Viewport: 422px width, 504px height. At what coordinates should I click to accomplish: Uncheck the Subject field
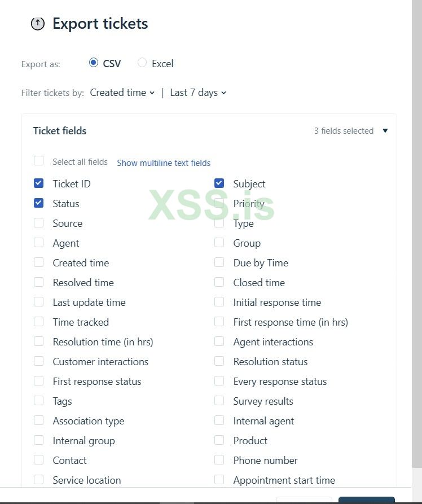(x=219, y=182)
